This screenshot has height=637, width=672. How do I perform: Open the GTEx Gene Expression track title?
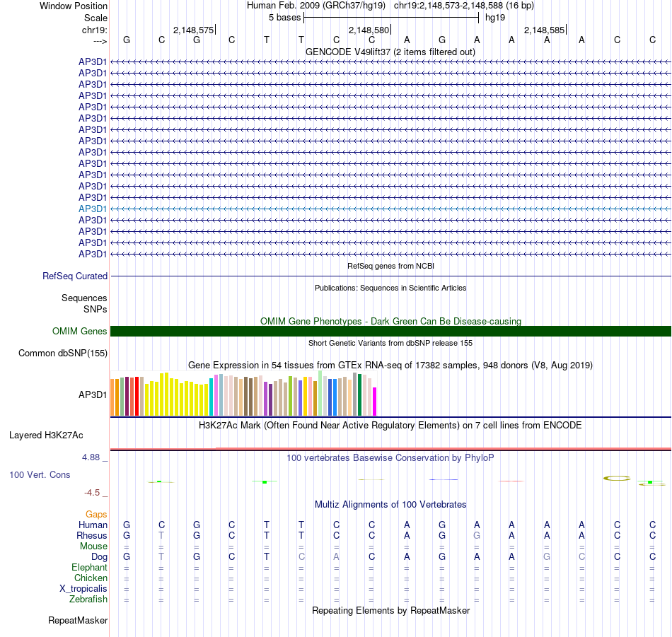point(390,366)
